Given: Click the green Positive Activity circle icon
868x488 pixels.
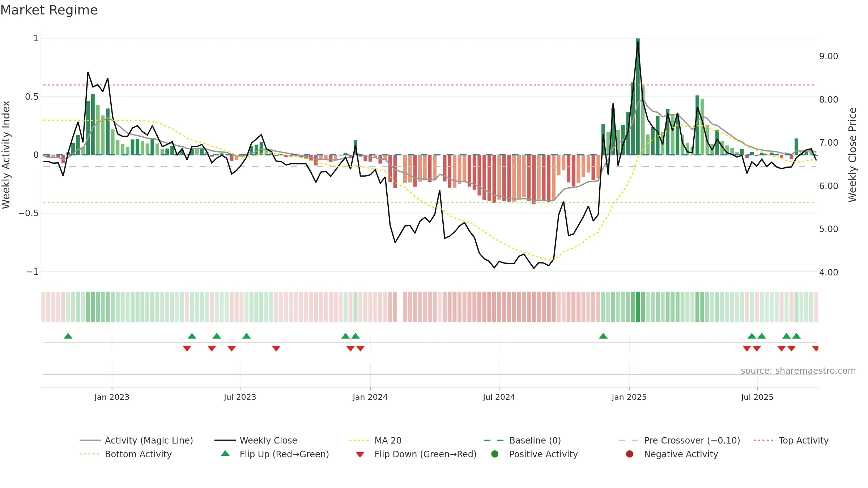Looking at the screenshot, I should pos(495,454).
